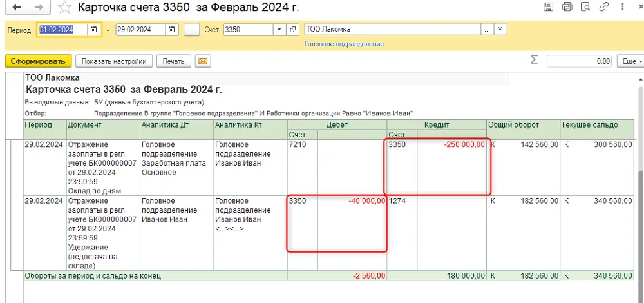Click debit amount -40 000,00
This screenshot has height=303, width=644.
tap(367, 201)
